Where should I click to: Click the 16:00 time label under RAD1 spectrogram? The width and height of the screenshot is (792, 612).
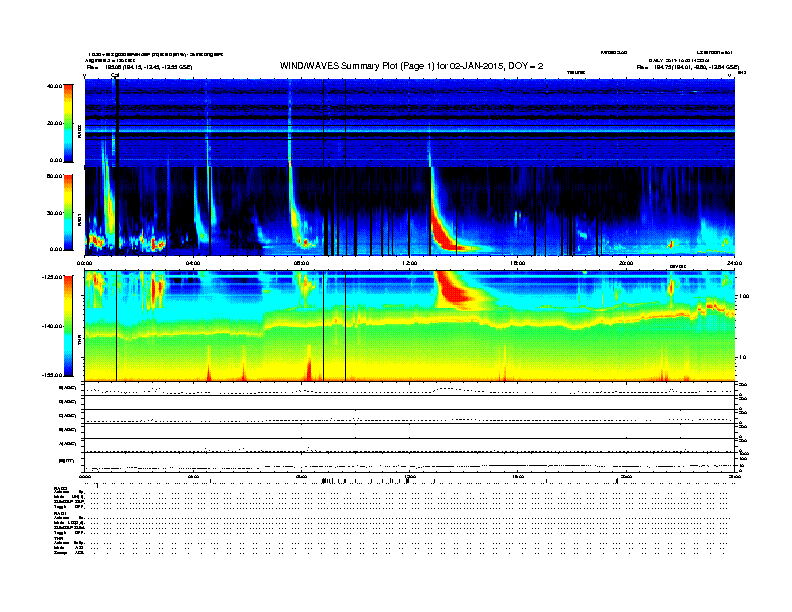(x=518, y=263)
